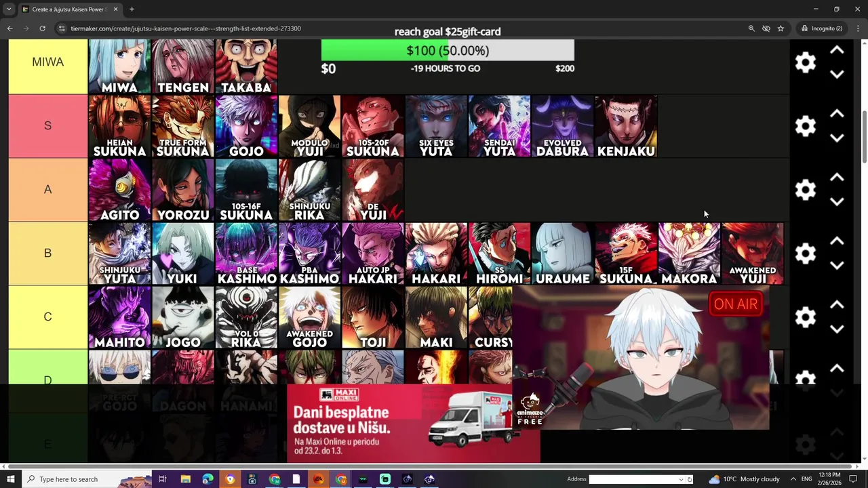Pick the Kenjaku thumbnail

(626, 126)
